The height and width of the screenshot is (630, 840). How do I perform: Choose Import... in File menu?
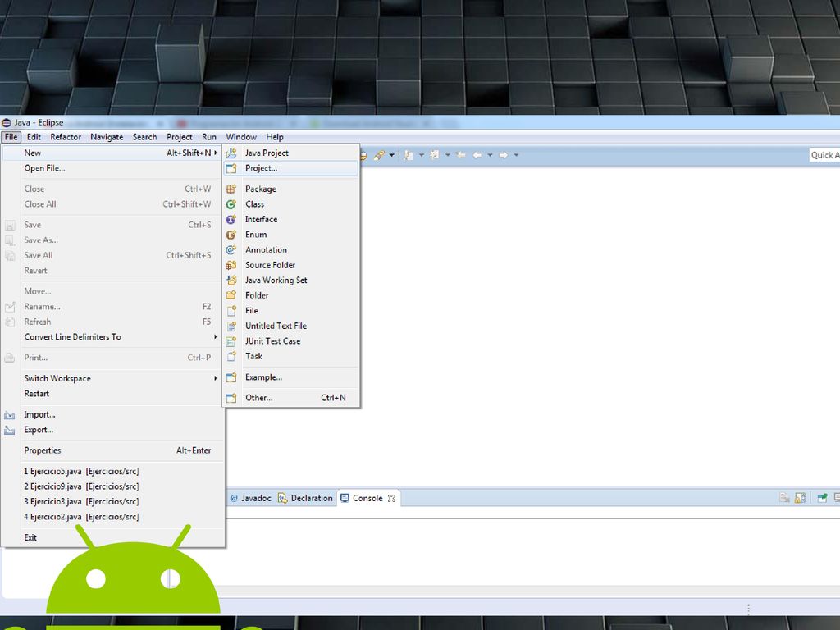coord(112,414)
